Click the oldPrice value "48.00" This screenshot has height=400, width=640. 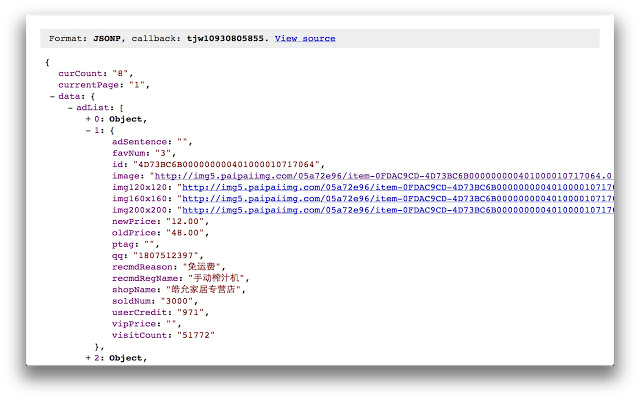pyautogui.click(x=185, y=233)
